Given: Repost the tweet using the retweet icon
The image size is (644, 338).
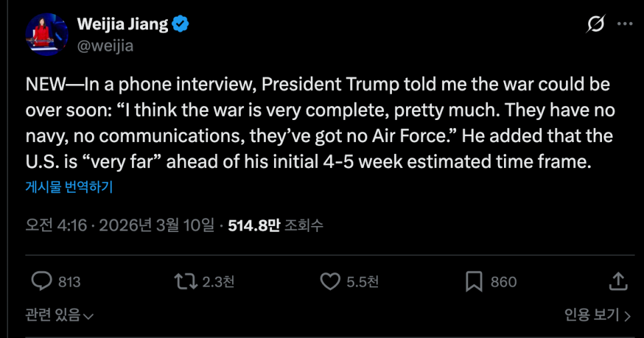Looking at the screenshot, I should [185, 281].
